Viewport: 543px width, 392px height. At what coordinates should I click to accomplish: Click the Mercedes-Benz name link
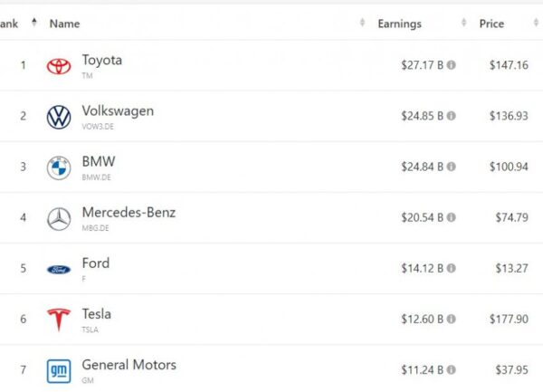(x=129, y=212)
